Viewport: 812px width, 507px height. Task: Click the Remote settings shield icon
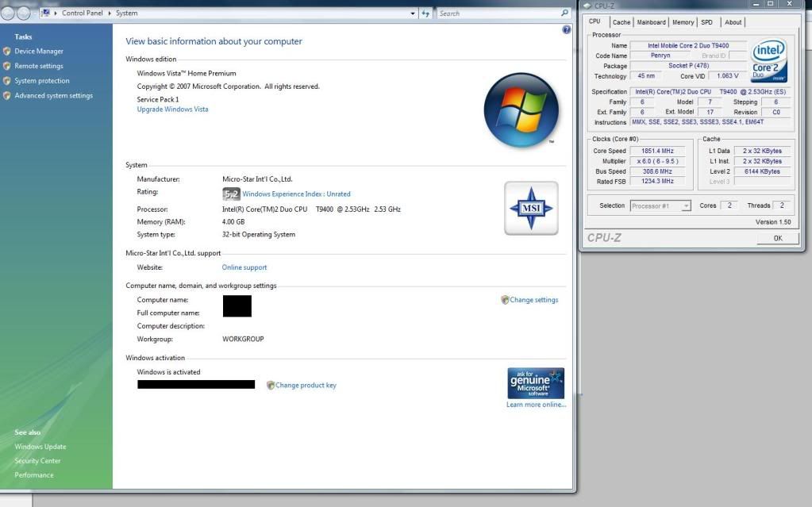coord(6,66)
